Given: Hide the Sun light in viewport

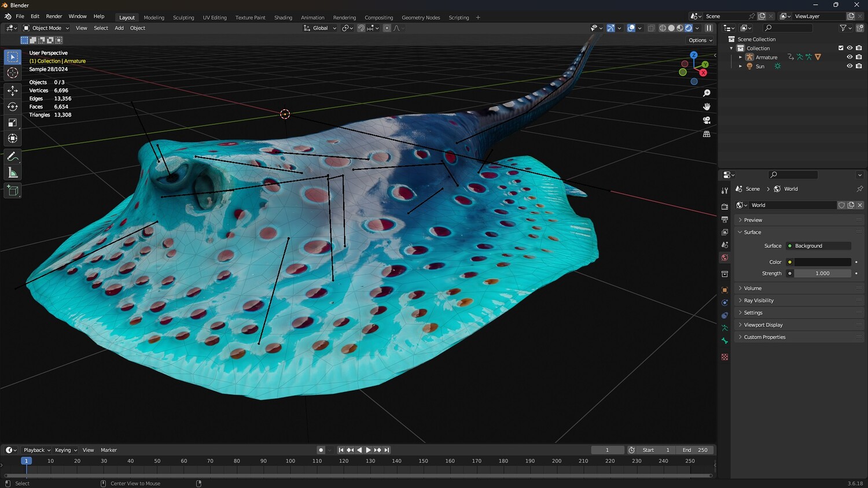Looking at the screenshot, I should [849, 66].
